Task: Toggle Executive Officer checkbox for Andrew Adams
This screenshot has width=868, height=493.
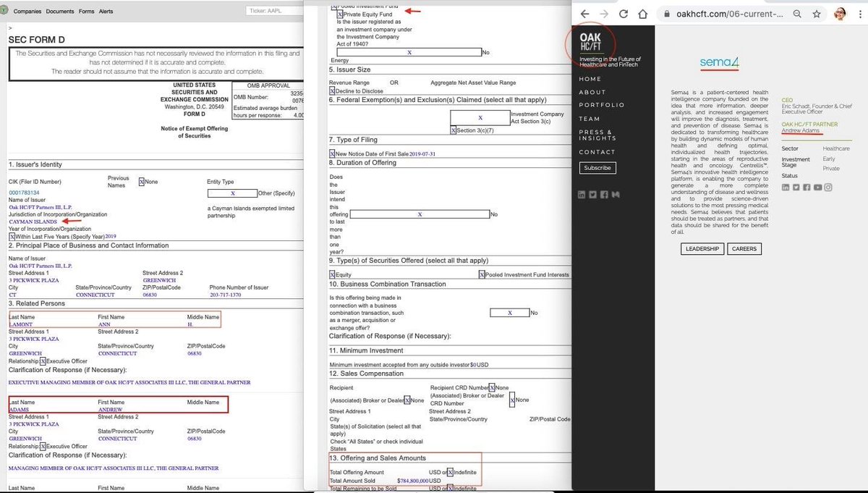Action: [x=43, y=447]
